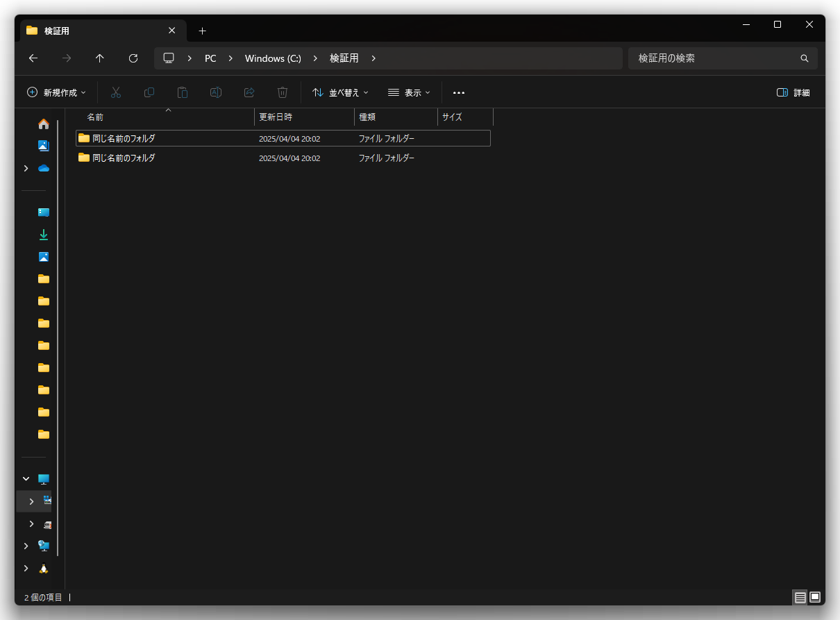Add a new tab
The height and width of the screenshot is (620, 840).
tap(203, 31)
